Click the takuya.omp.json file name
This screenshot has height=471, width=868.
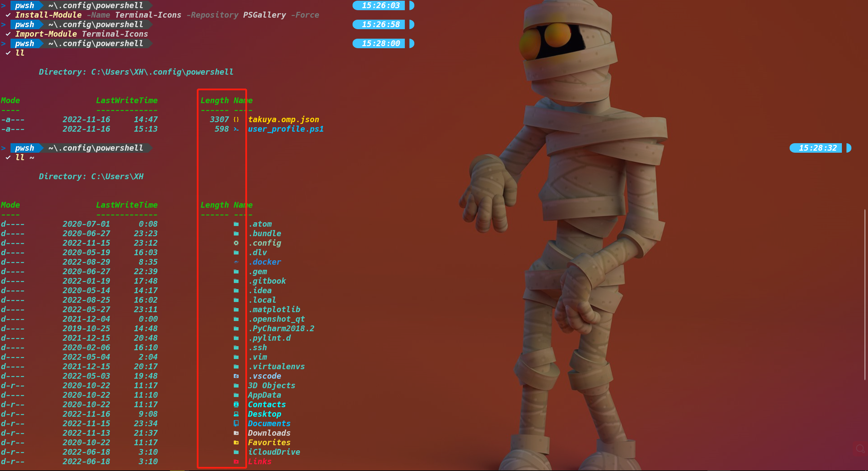click(x=283, y=119)
